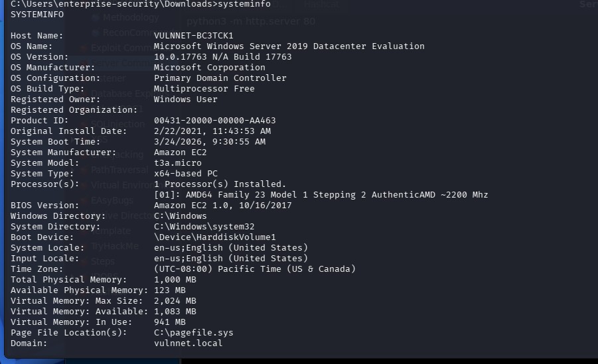The height and width of the screenshot is (364, 598).
Task: Open the TryHackMe note
Action: tap(115, 246)
